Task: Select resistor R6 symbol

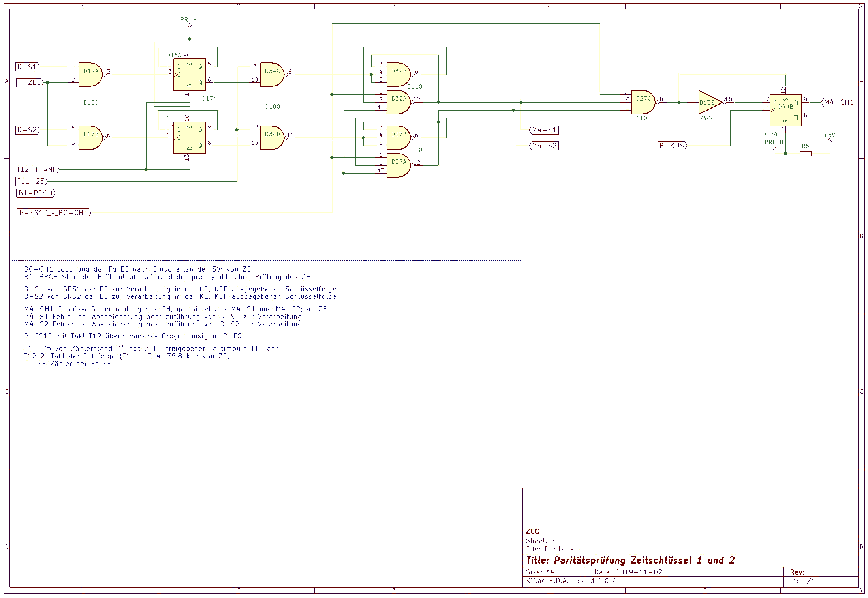Action: (806, 154)
